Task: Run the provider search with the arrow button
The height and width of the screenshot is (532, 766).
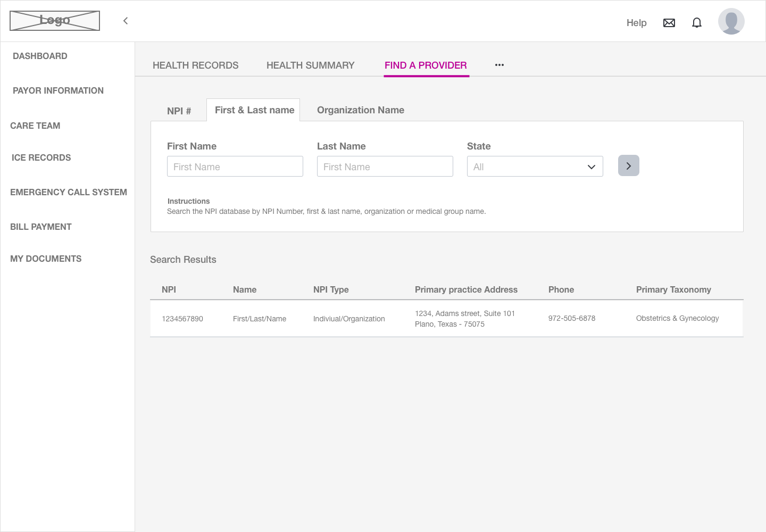Action: [628, 165]
